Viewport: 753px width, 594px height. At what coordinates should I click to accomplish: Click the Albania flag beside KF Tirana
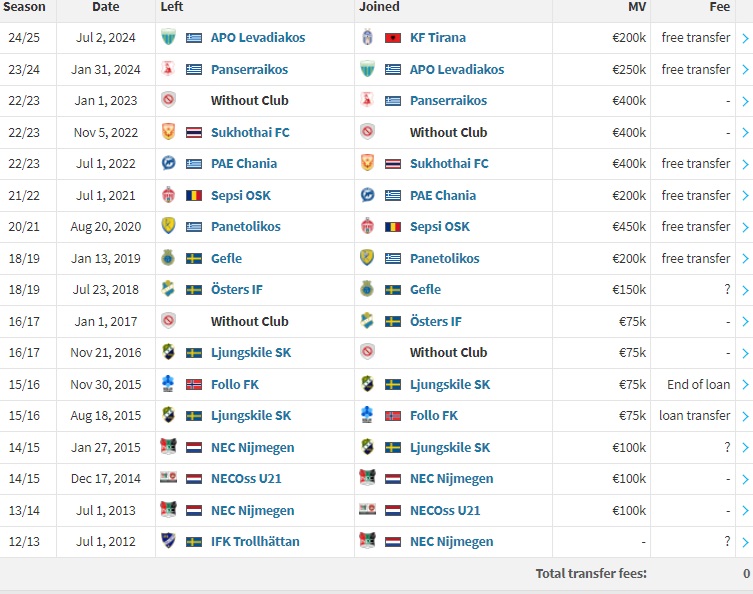[x=393, y=37]
